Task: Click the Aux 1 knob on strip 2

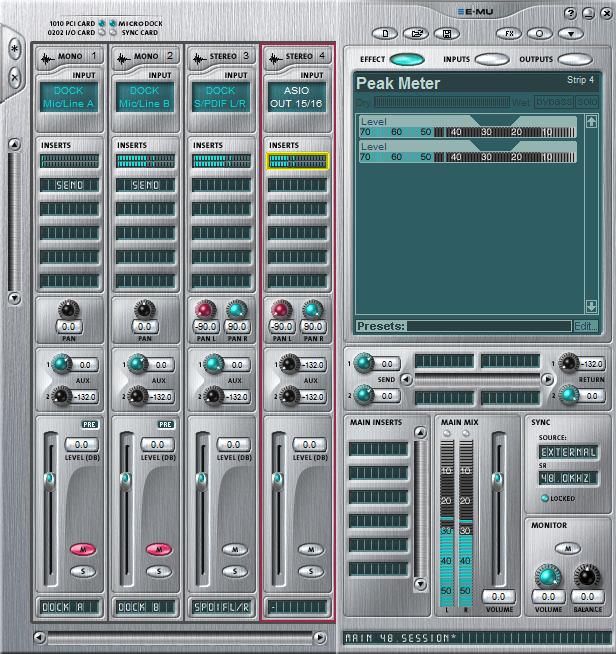Action: point(137,363)
